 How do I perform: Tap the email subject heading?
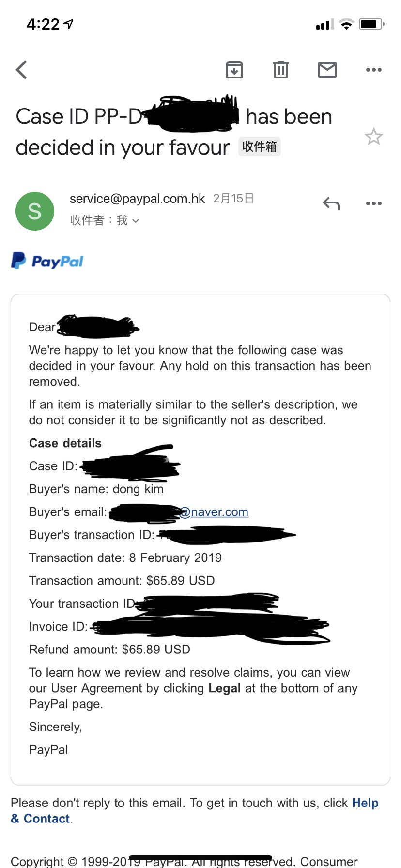[174, 132]
